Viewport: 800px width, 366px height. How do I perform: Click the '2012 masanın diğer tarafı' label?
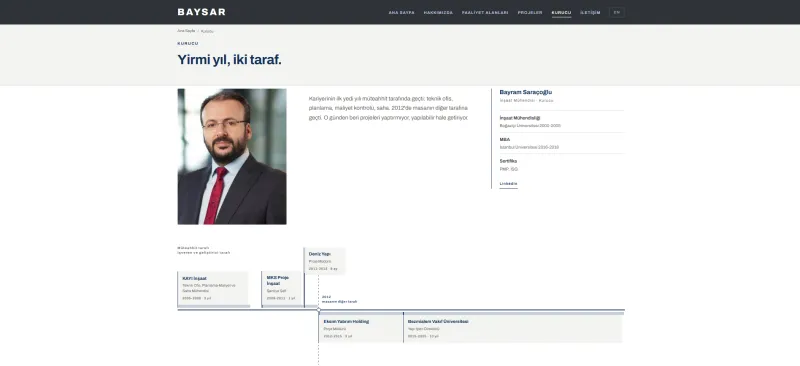pos(339,299)
